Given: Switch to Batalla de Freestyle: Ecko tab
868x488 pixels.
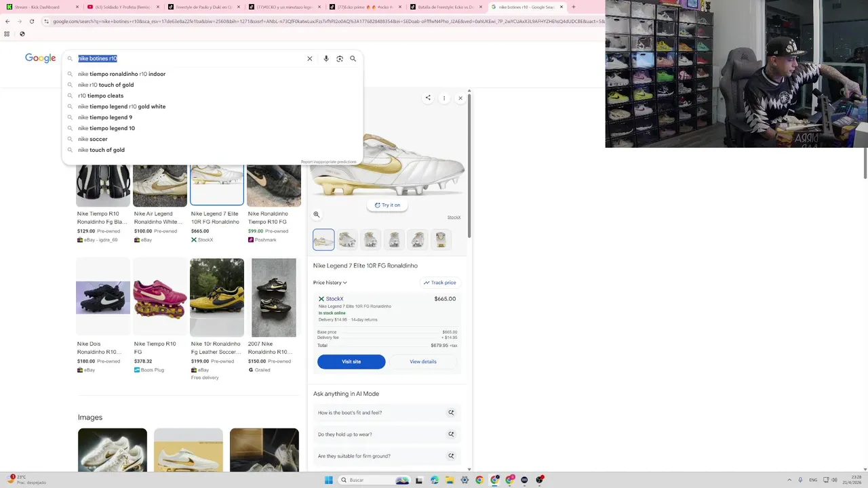Looking at the screenshot, I should (x=446, y=7).
